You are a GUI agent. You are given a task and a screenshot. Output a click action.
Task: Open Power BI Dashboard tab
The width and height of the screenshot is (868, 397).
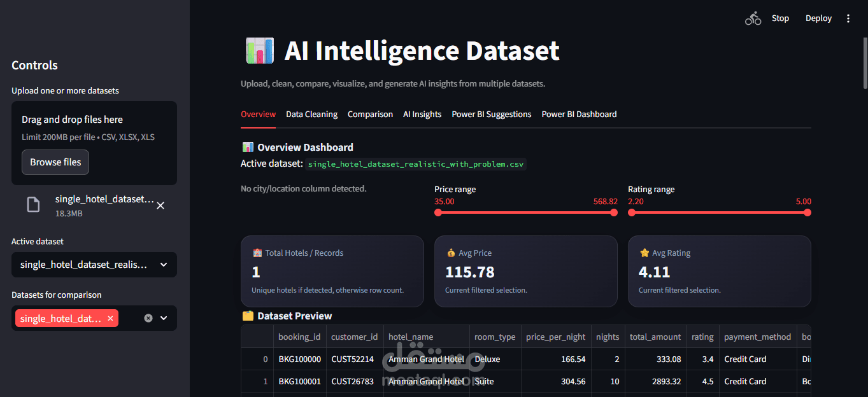click(x=579, y=115)
